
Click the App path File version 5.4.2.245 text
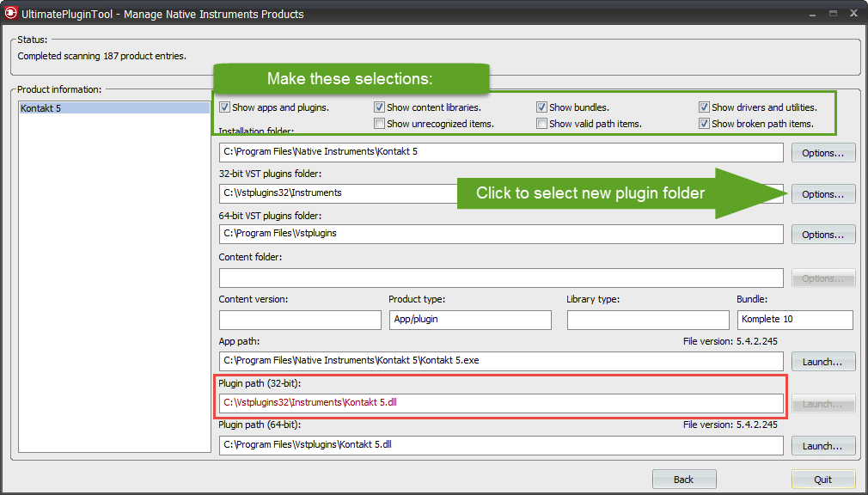[x=730, y=342]
